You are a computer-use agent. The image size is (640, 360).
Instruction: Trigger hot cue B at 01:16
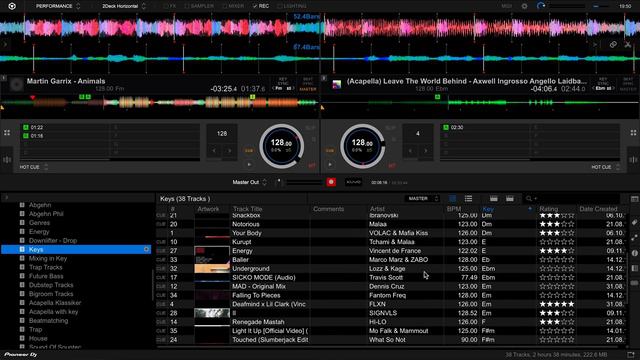(x=65, y=136)
